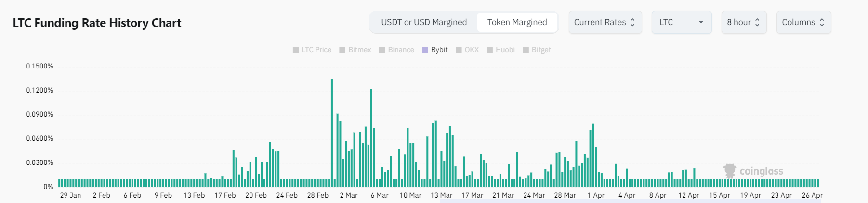Viewport: 868px width, 203px height.
Task: Click the up-down arrows beside Columns
Action: pos(822,22)
